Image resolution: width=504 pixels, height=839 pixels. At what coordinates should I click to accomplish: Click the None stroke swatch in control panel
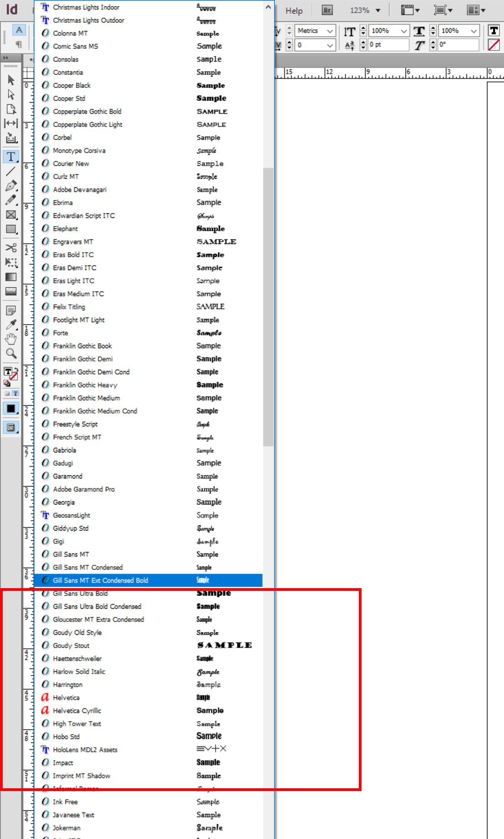[493, 45]
